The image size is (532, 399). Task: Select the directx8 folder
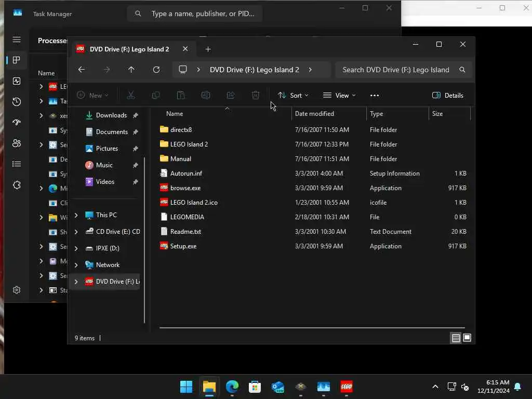coord(181,129)
